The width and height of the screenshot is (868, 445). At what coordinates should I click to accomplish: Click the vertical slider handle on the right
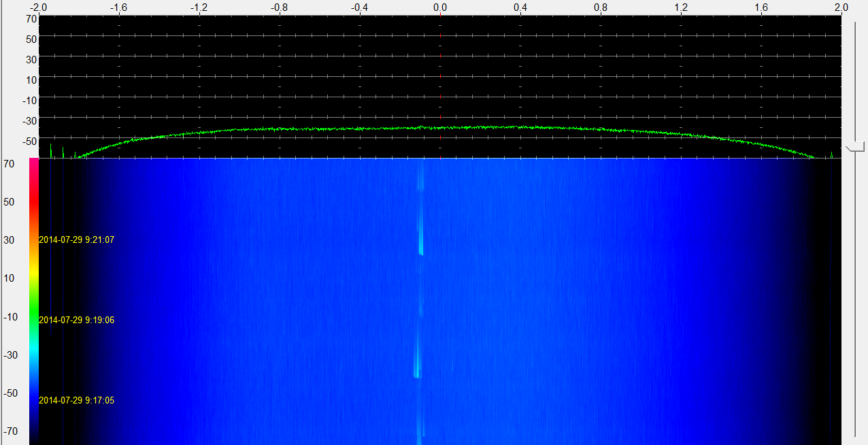tap(855, 146)
